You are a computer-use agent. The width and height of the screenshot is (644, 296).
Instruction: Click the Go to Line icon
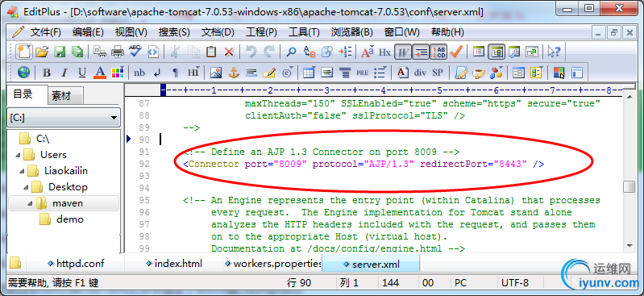(345, 52)
